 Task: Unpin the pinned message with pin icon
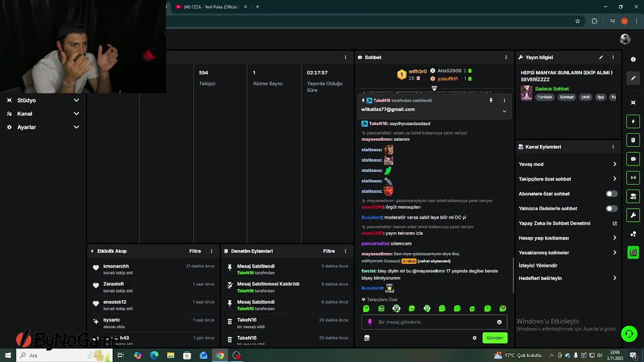coord(491,101)
